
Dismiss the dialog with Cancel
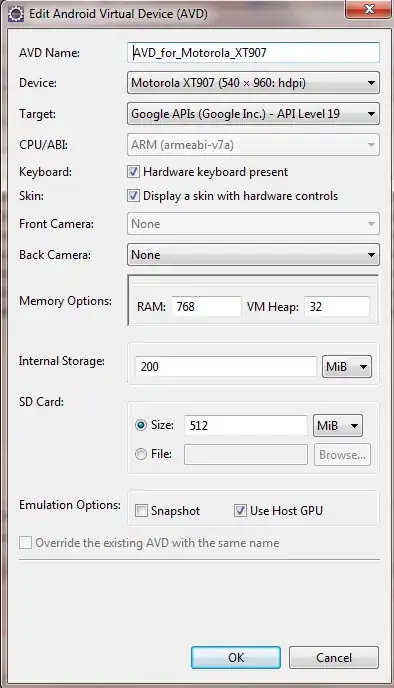click(334, 657)
